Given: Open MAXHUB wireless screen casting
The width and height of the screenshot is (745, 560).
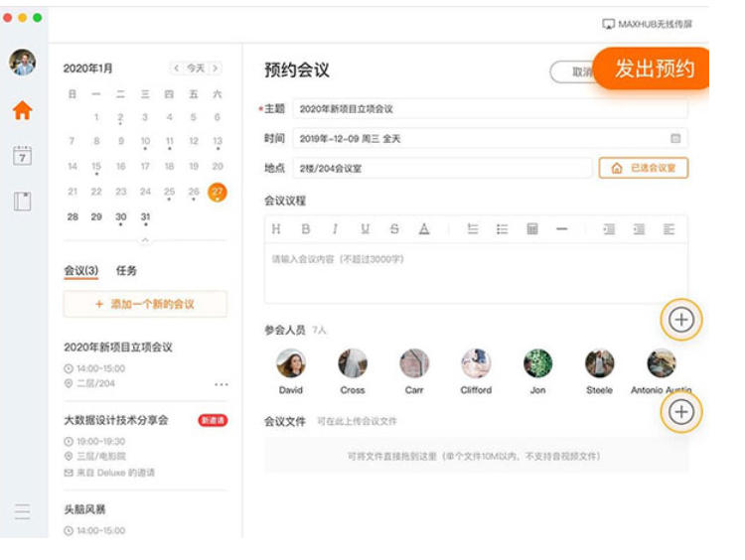Looking at the screenshot, I should [x=647, y=24].
